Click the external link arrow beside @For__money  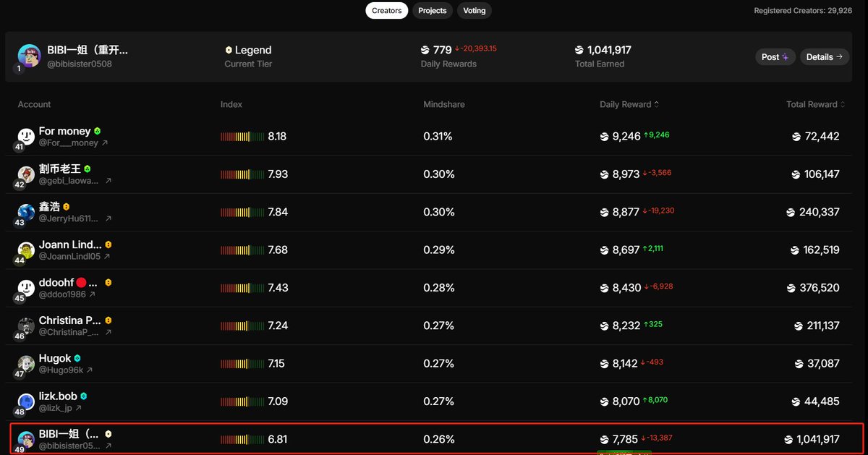105,143
